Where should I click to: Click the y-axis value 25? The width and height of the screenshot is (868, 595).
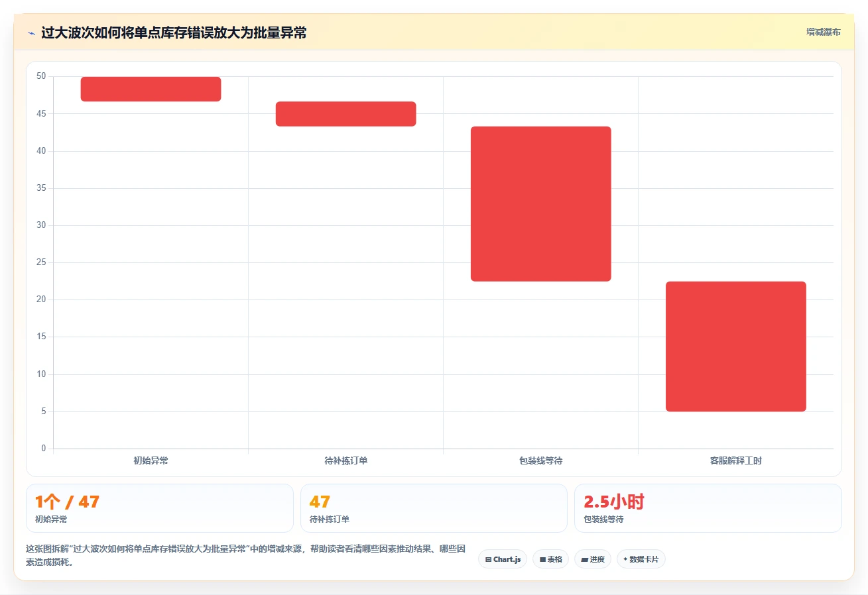tap(41, 262)
